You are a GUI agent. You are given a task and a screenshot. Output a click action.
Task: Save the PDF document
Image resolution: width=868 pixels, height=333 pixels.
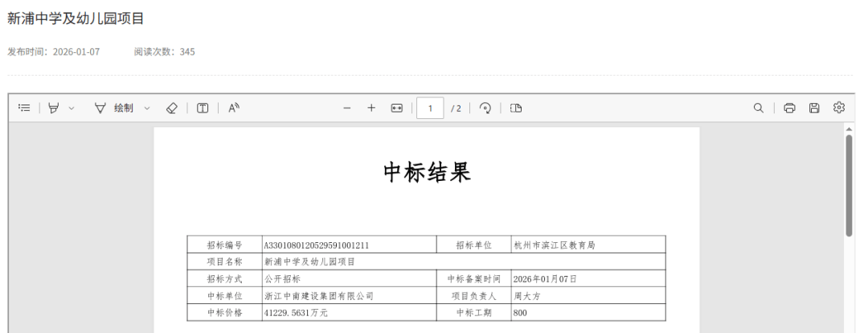pyautogui.click(x=814, y=108)
